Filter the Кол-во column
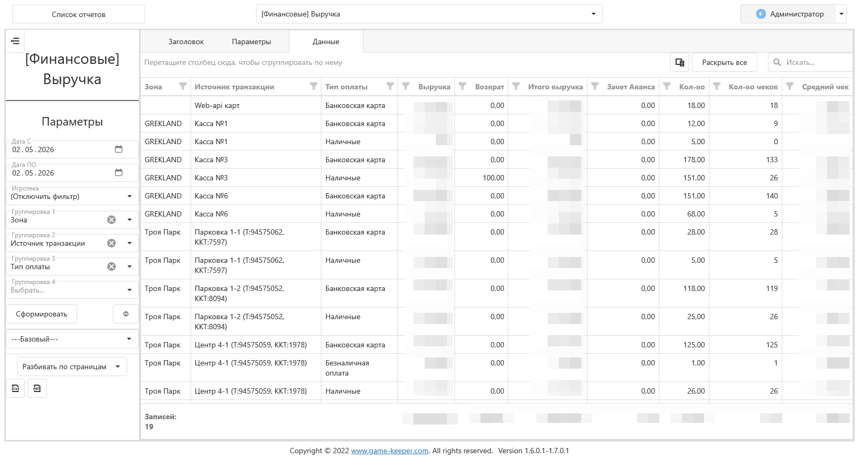Screen dimensions: 868x458 tap(666, 86)
